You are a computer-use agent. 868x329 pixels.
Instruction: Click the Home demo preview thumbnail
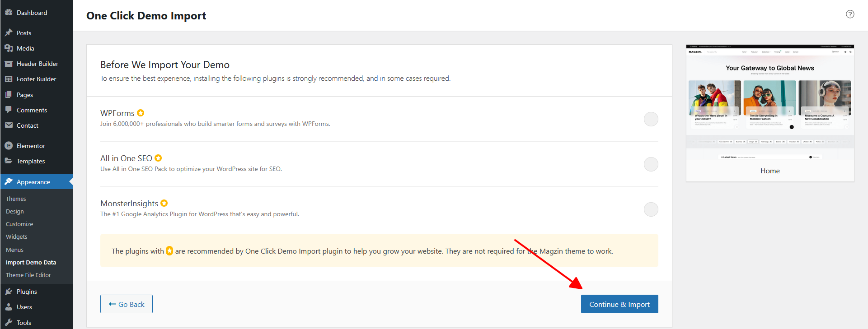(769, 102)
